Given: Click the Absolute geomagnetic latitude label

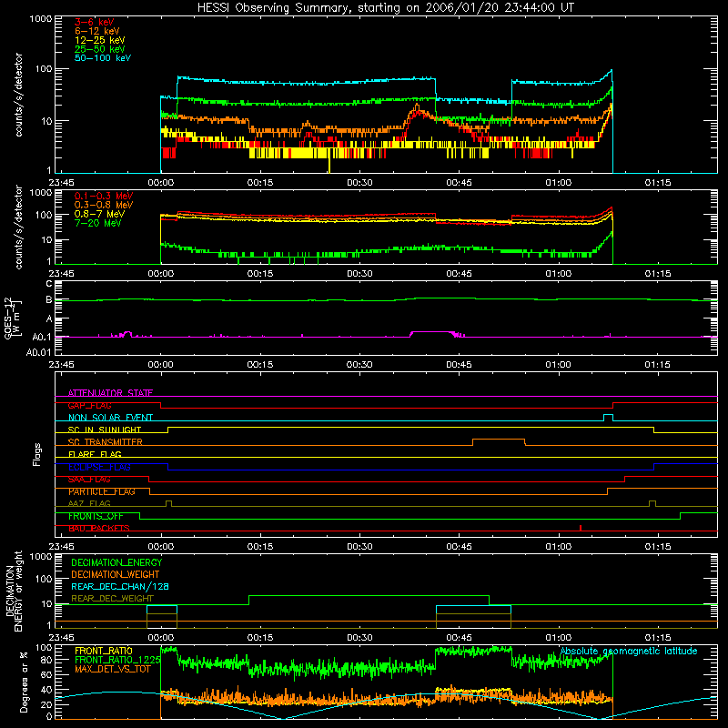Looking at the screenshot, I should [629, 651].
